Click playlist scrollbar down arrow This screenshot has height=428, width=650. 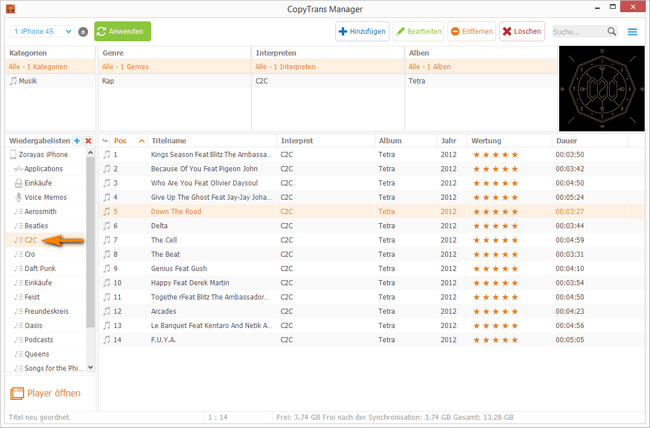(90, 367)
